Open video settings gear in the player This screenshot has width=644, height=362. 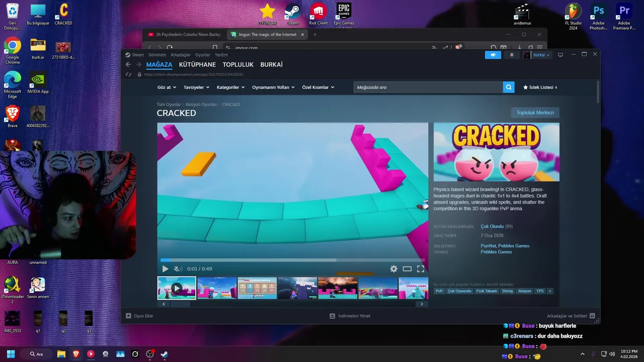tap(393, 269)
